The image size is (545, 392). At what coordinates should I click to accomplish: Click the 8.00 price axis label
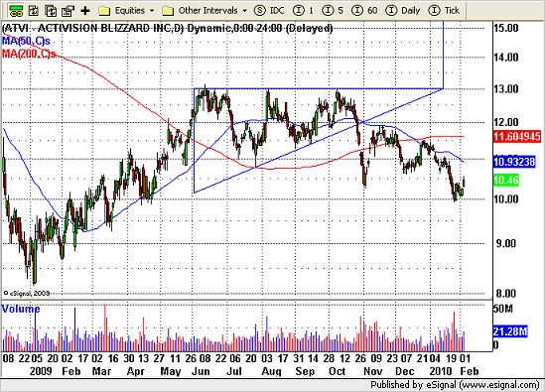[x=506, y=294]
